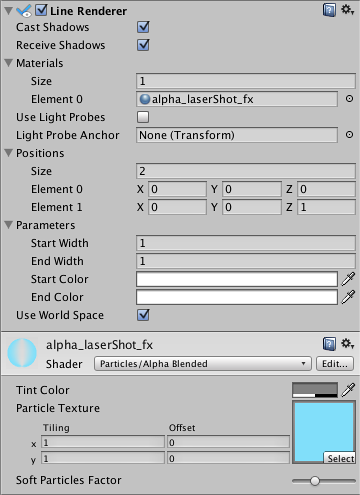Click Select on the particle texture
The height and width of the screenshot is (495, 360).
340,458
